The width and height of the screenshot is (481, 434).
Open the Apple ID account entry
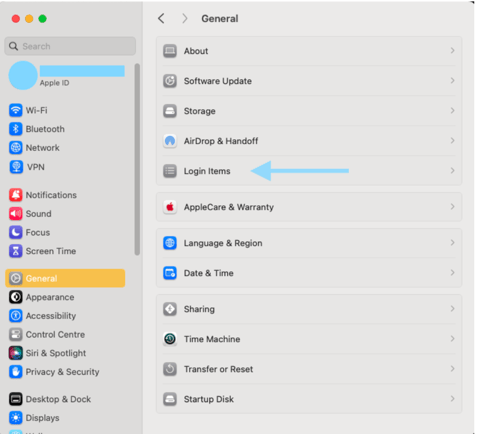[x=67, y=75]
